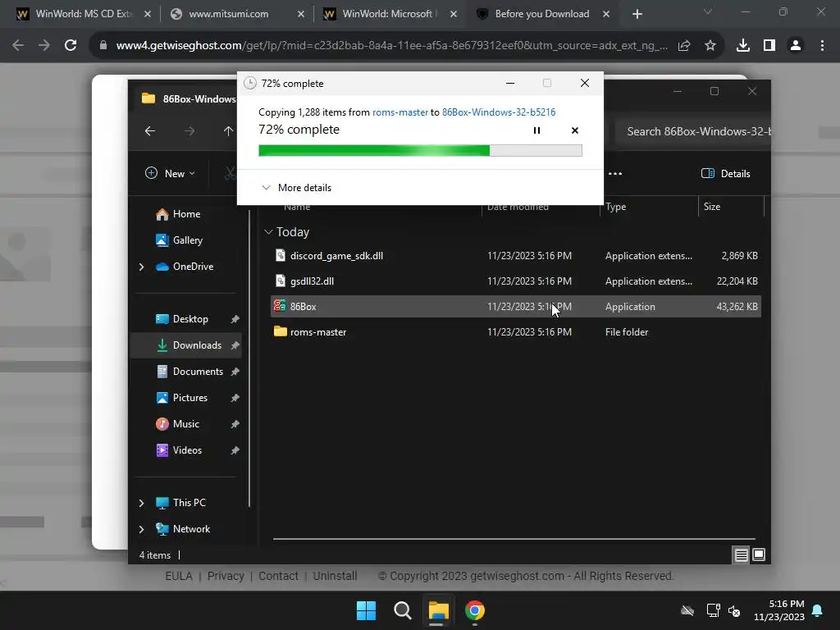Viewport: 840px width, 630px height.
Task: Select Home in navigation pane
Action: 186,214
